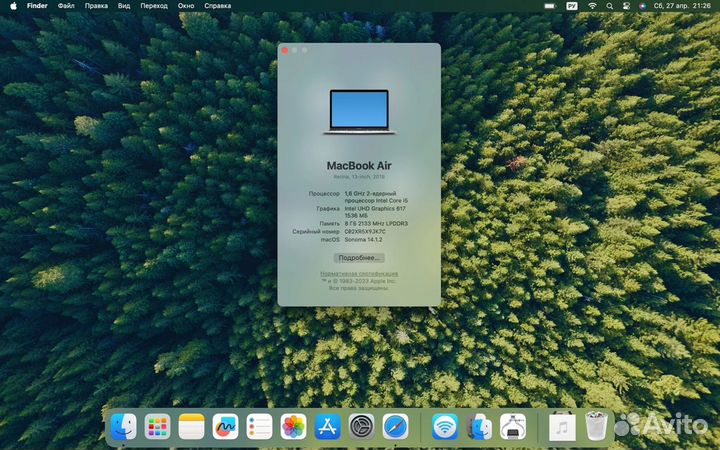Open the Trash in the Dock
Image resolution: width=720 pixels, height=450 pixels.
tap(596, 427)
